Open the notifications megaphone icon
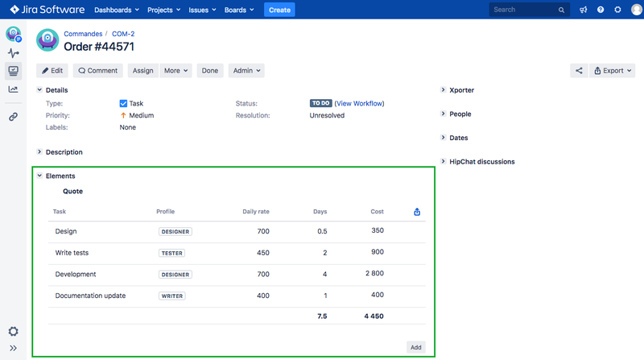Image resolution: width=644 pixels, height=360 pixels. click(584, 10)
